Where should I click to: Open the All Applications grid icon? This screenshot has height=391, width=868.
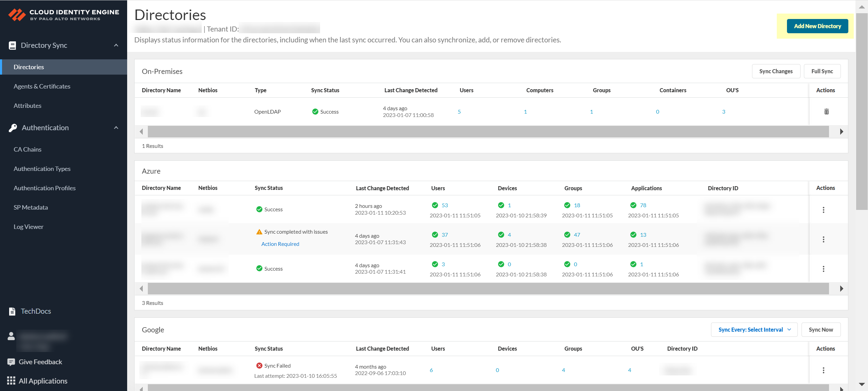(x=11, y=381)
